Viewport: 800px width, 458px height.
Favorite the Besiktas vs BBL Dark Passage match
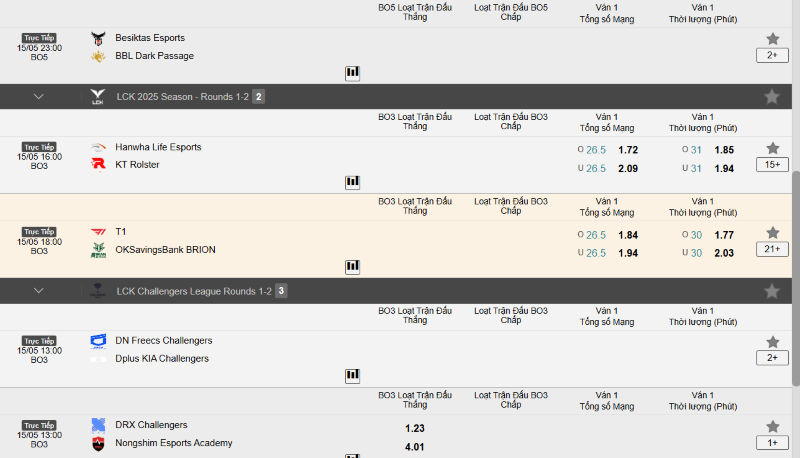pyautogui.click(x=772, y=39)
